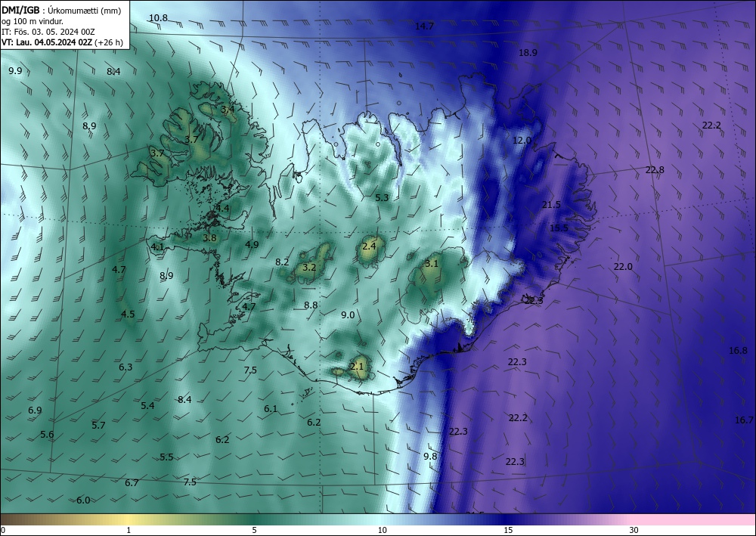Click the 14.7 value on the map
This screenshot has height=536, width=756.
coord(424,26)
